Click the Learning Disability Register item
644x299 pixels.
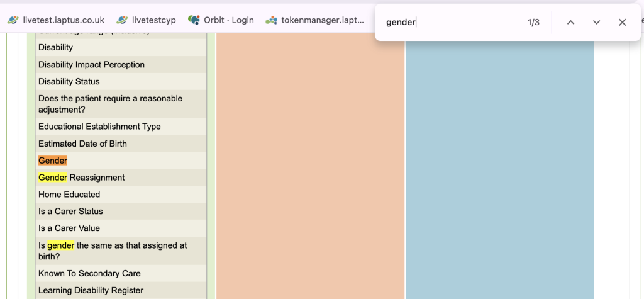pyautogui.click(x=91, y=291)
